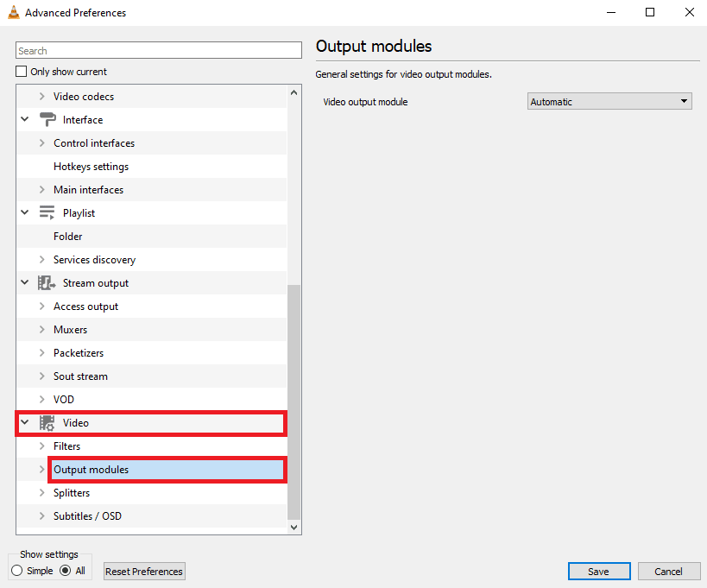Click the Video category film icon
The height and width of the screenshot is (588, 707).
(x=47, y=422)
